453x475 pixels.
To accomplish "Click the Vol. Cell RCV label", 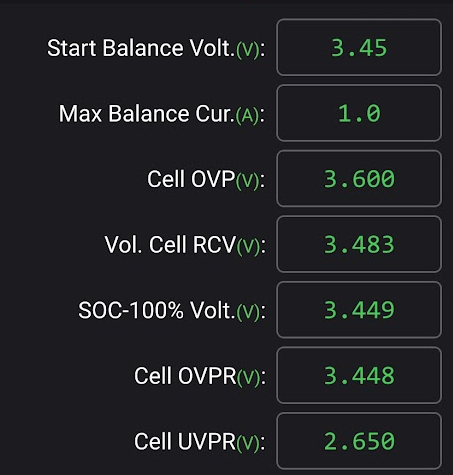I will point(170,245).
